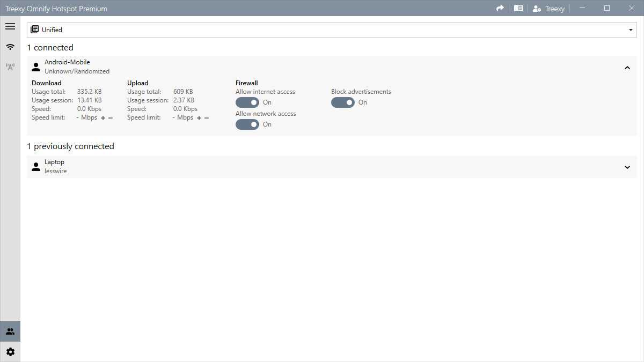Open the hamburger navigation menu
This screenshot has width=644, height=362.
point(10,26)
